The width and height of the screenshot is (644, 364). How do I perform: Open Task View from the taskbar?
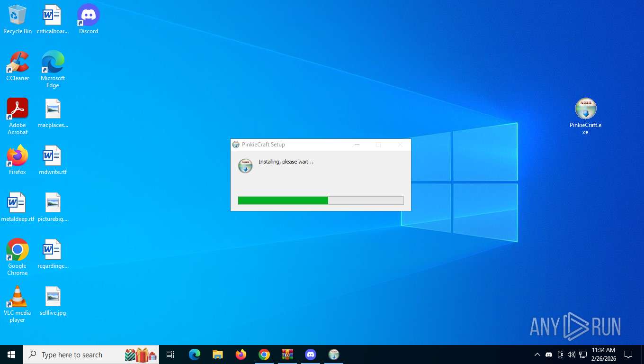[170, 355]
